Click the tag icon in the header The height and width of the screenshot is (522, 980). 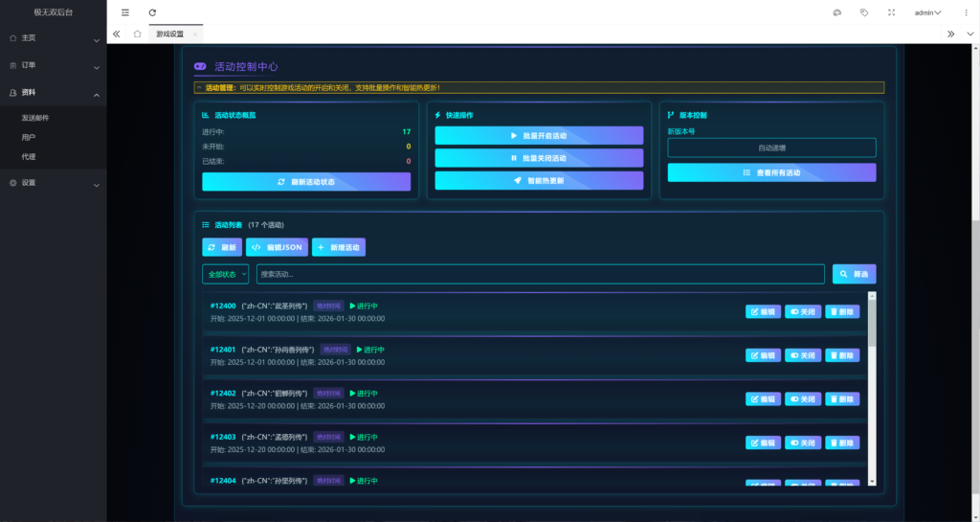[864, 12]
